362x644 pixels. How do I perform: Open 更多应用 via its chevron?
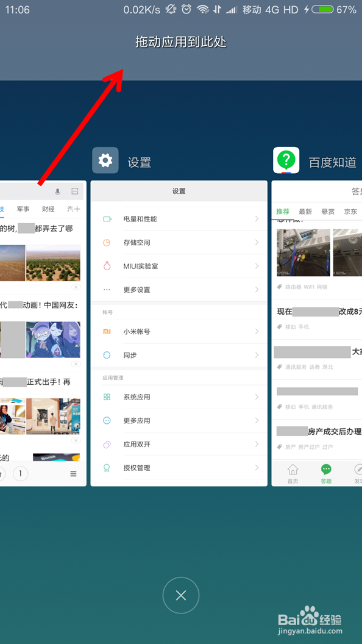pyautogui.click(x=257, y=421)
